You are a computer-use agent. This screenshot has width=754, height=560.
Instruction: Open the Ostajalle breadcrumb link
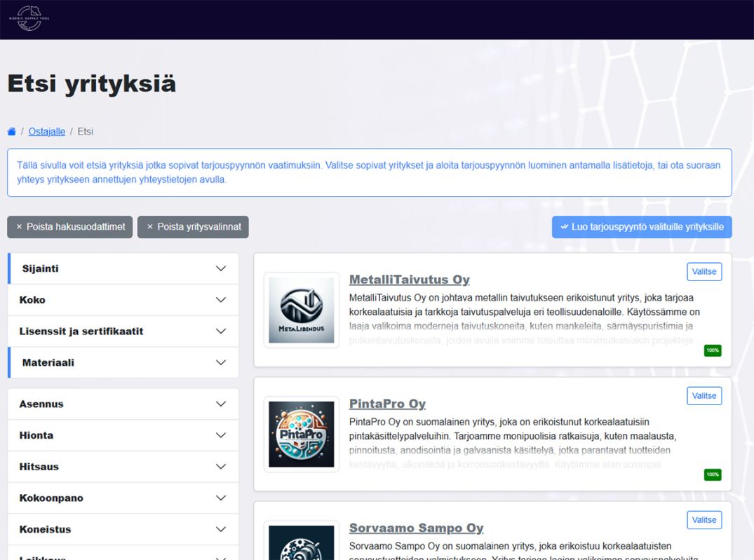[47, 132]
